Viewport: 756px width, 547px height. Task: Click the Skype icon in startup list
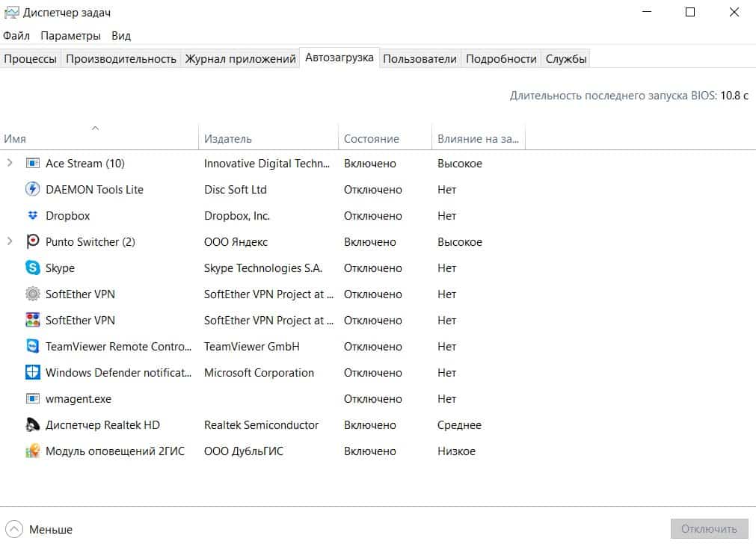coord(32,268)
